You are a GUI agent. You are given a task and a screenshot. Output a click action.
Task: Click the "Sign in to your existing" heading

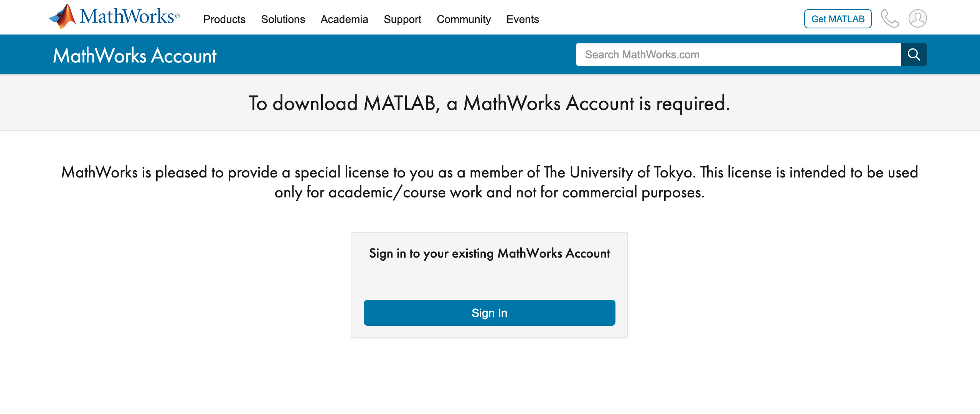tap(489, 253)
